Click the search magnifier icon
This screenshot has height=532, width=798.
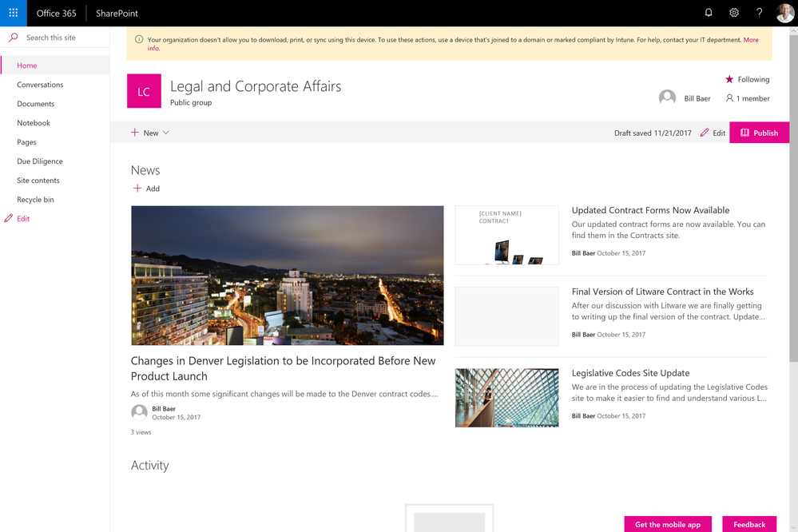coord(14,38)
